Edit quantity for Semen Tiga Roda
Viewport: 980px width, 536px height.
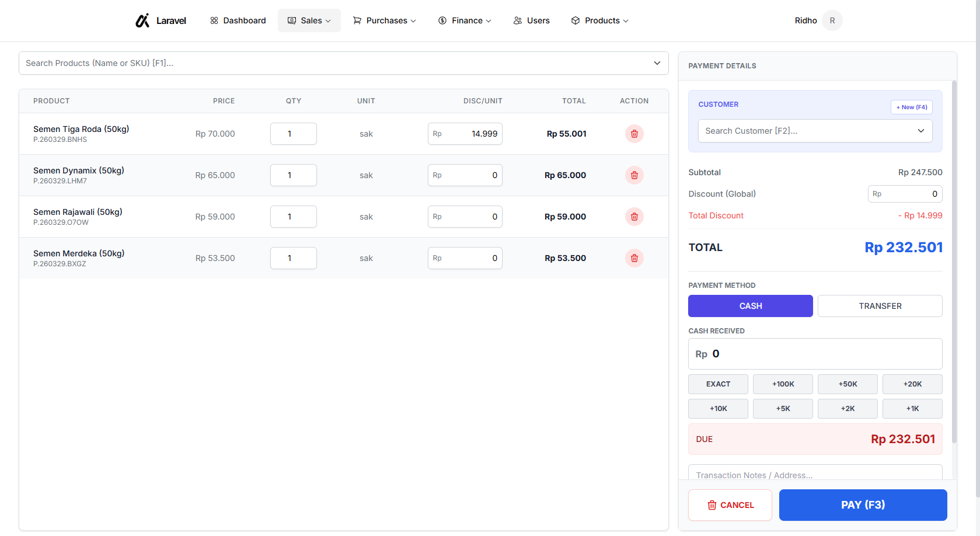pyautogui.click(x=294, y=134)
